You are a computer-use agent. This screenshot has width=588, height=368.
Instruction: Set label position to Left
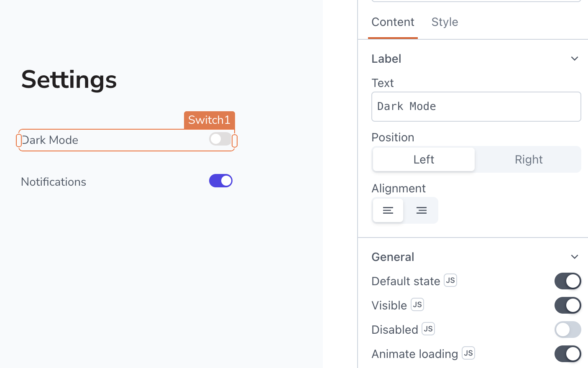pos(424,159)
